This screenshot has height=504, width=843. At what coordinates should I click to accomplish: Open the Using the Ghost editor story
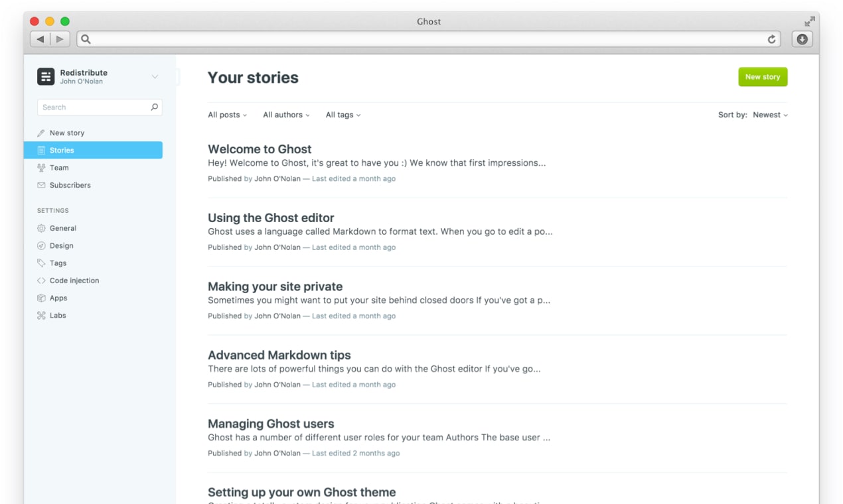click(271, 218)
